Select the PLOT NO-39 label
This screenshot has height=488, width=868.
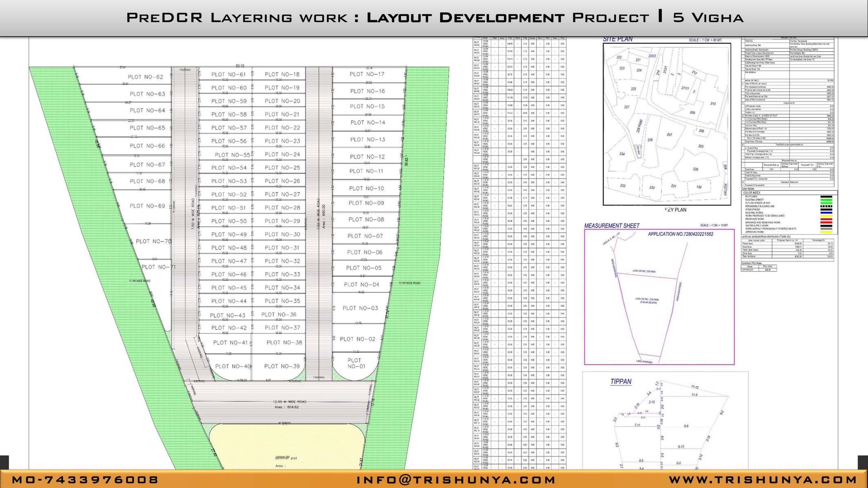click(282, 366)
